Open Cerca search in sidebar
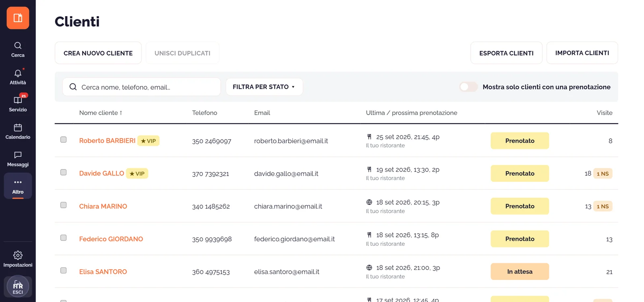This screenshot has height=302, width=644. click(x=18, y=49)
